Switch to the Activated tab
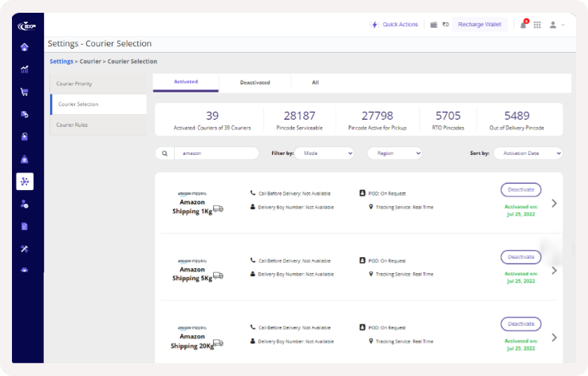Screen dimensions: 588x376 186,82
